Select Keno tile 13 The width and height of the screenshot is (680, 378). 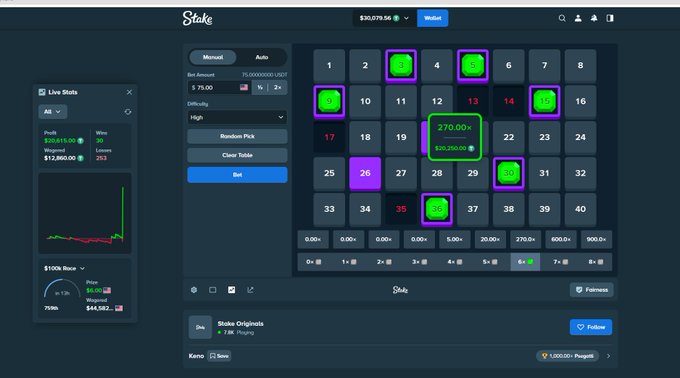click(x=473, y=101)
